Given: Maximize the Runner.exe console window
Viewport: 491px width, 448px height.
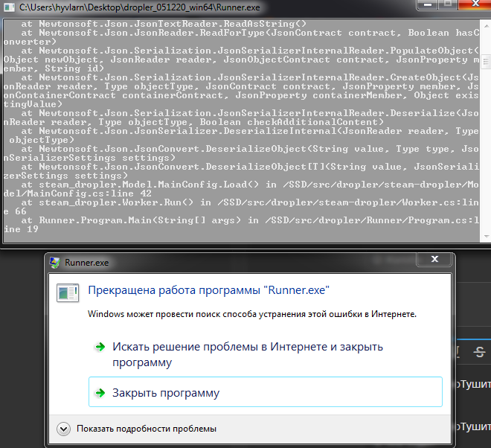Looking at the screenshot, I should [x=448, y=4].
